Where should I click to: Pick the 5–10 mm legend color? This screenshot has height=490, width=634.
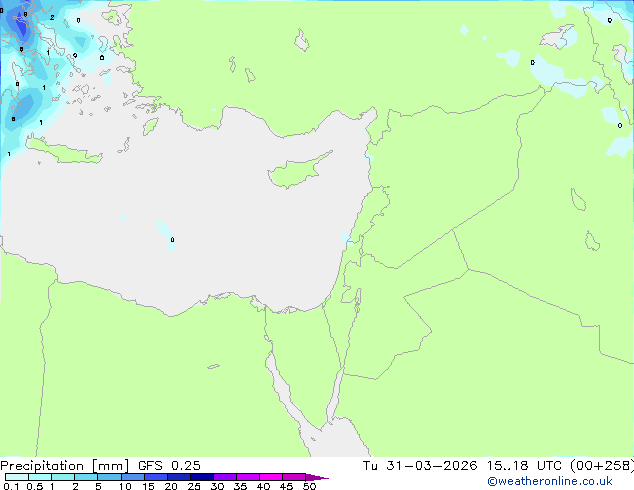(110, 477)
